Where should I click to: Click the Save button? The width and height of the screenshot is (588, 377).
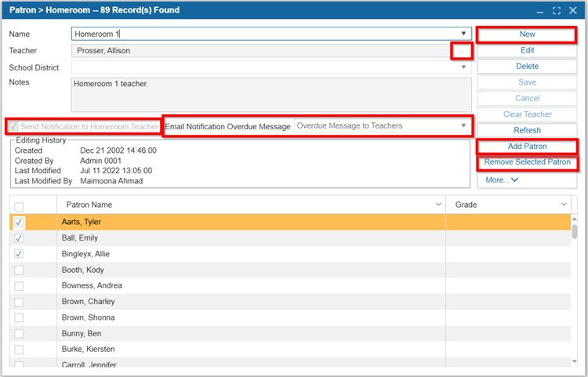pyautogui.click(x=527, y=82)
